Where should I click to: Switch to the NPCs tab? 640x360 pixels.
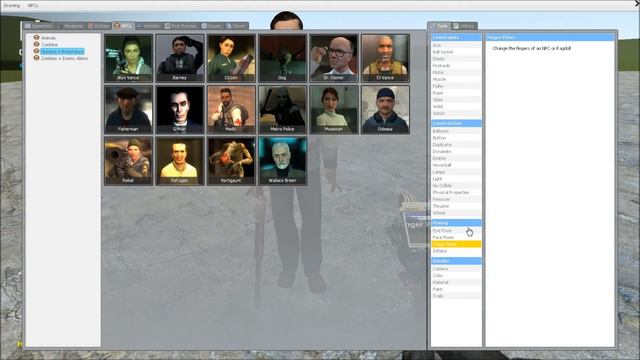123,26
